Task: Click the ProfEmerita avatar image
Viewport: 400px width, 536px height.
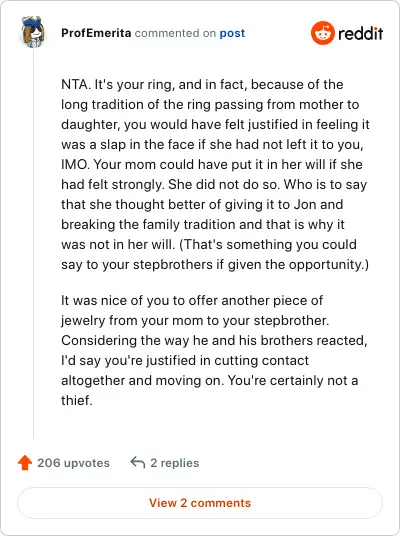Action: pos(33,32)
